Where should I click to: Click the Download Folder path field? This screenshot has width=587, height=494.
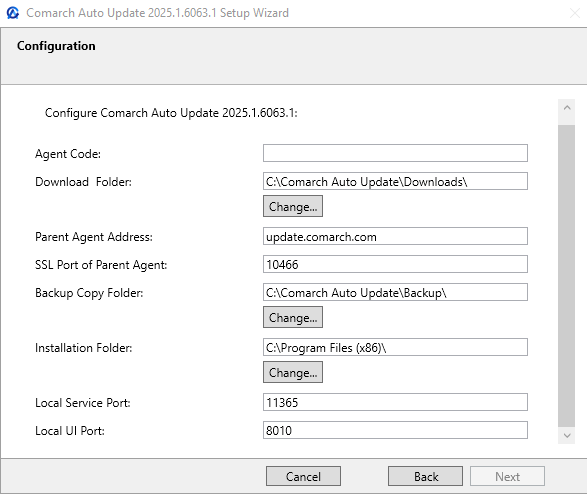[395, 181]
